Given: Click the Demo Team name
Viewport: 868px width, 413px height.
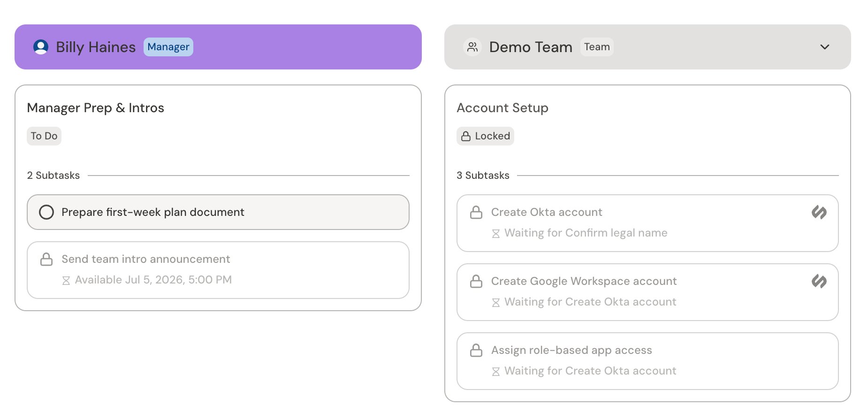Looking at the screenshot, I should (x=531, y=47).
